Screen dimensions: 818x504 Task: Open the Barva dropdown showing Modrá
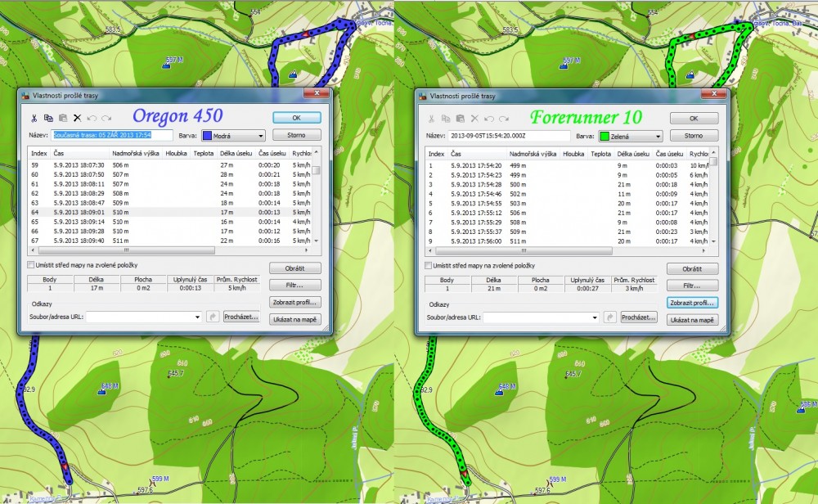point(232,136)
